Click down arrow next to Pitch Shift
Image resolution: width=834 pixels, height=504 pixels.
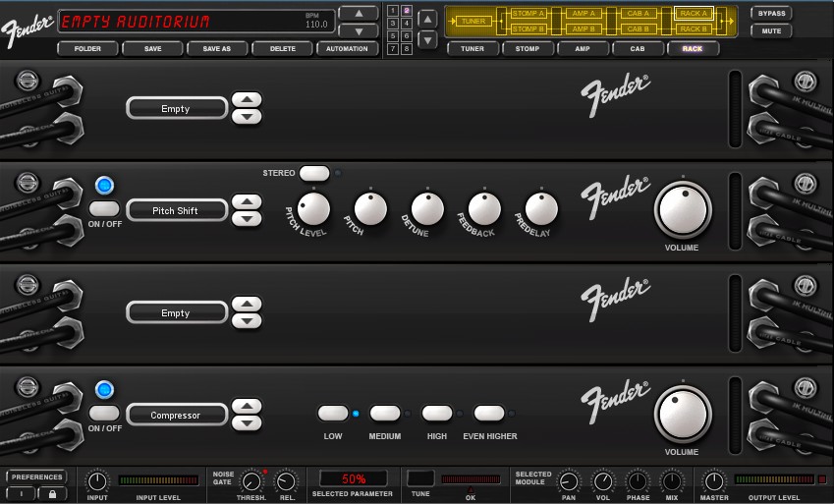coord(247,219)
